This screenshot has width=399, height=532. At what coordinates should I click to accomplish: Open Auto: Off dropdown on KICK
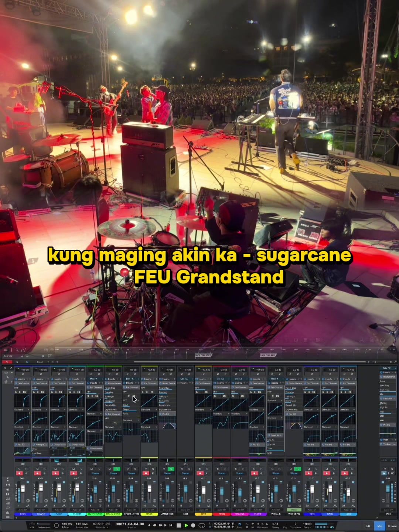click(23, 510)
